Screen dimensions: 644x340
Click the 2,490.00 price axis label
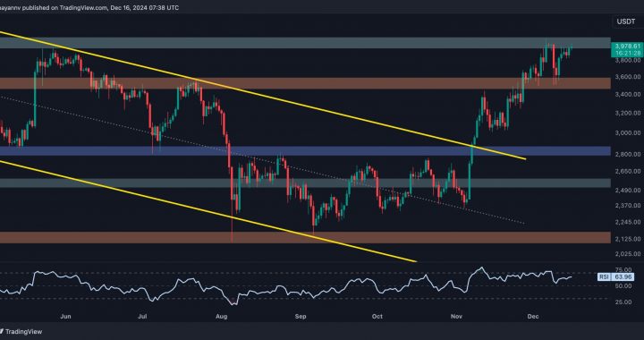pyautogui.click(x=627, y=191)
